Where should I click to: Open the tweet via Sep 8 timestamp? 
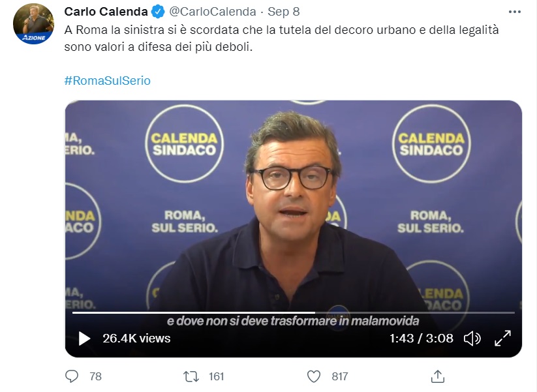[284, 12]
